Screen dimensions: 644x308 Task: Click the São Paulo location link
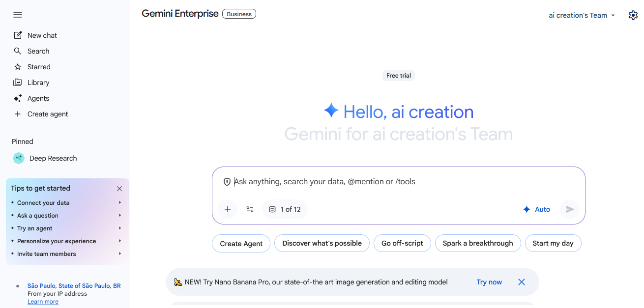click(74, 286)
